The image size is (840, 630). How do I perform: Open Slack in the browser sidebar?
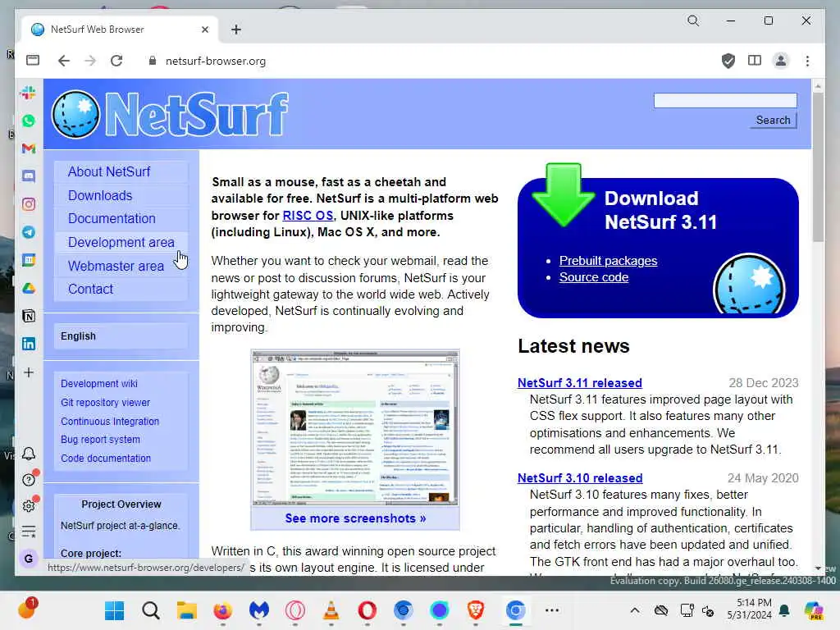coord(29,93)
